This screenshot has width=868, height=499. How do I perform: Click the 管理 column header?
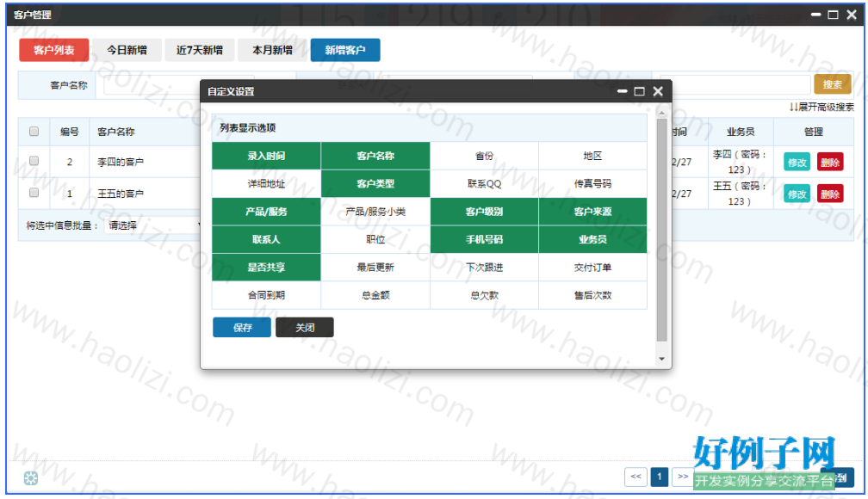point(813,132)
